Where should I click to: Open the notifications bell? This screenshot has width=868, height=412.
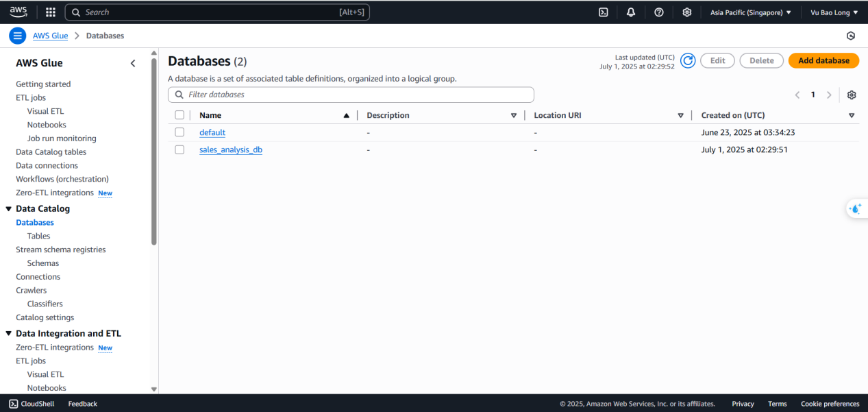pyautogui.click(x=631, y=12)
